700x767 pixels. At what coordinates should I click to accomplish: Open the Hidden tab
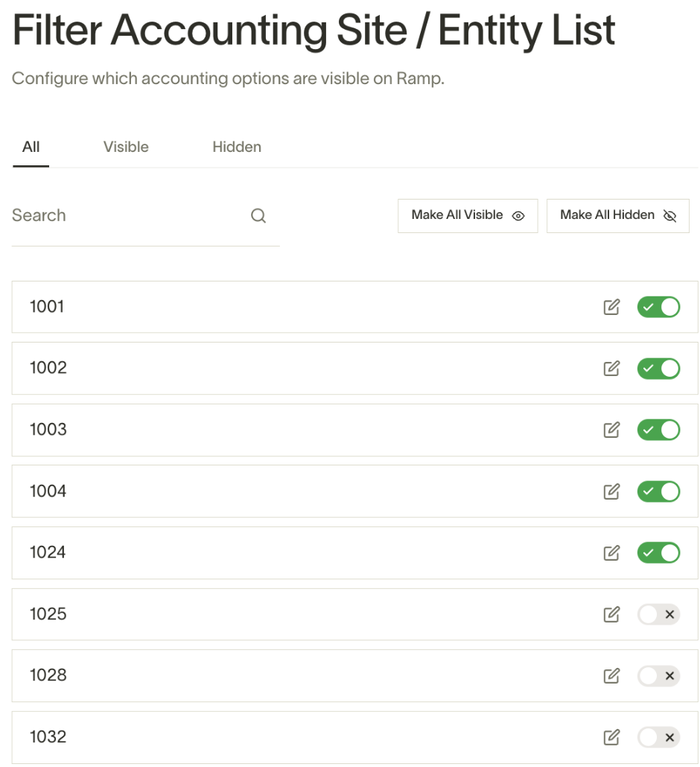pyautogui.click(x=237, y=147)
